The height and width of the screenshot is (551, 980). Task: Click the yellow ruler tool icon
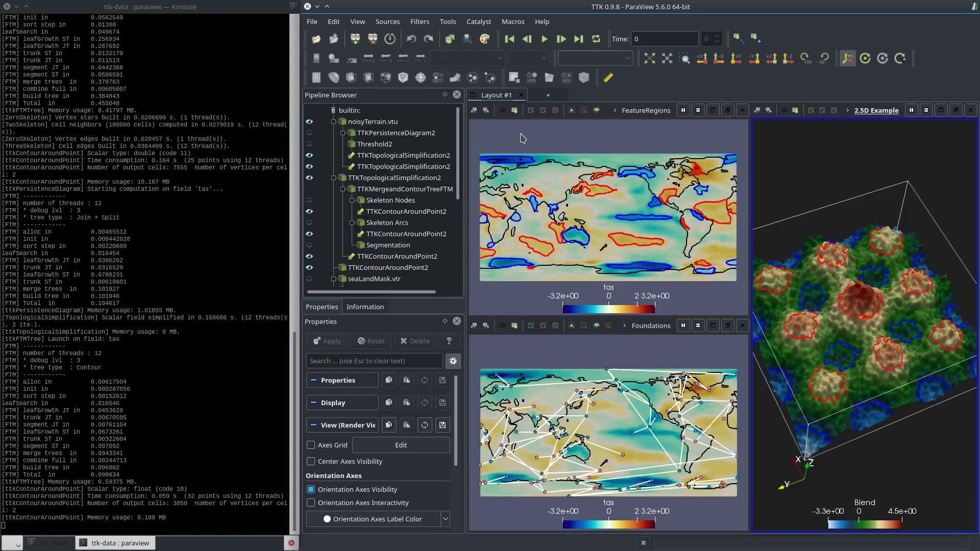[x=608, y=78]
